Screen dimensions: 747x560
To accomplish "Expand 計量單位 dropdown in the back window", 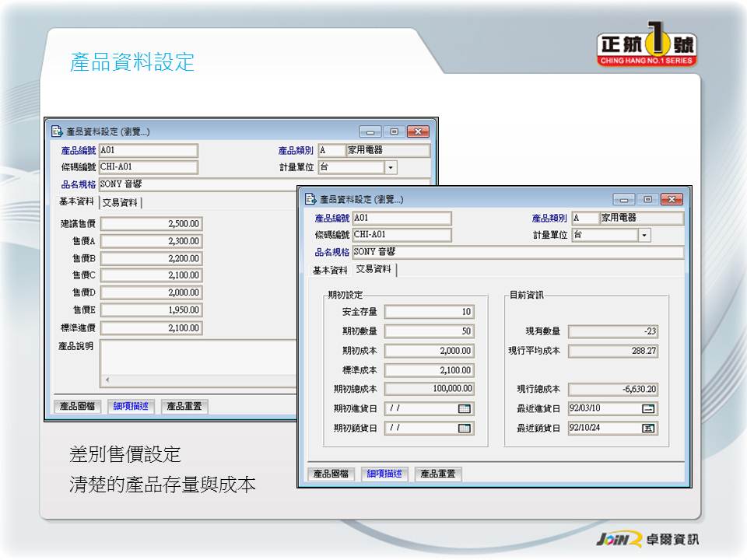I will [391, 167].
